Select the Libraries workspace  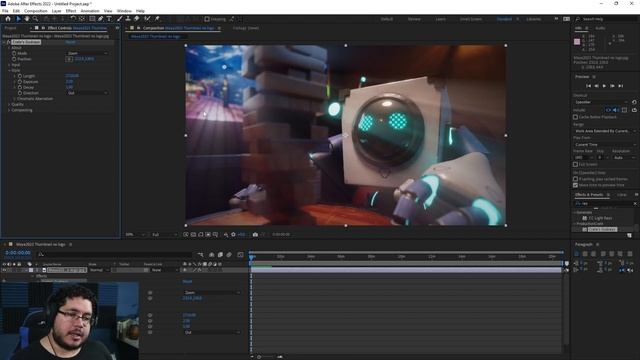pyautogui.click(x=533, y=19)
